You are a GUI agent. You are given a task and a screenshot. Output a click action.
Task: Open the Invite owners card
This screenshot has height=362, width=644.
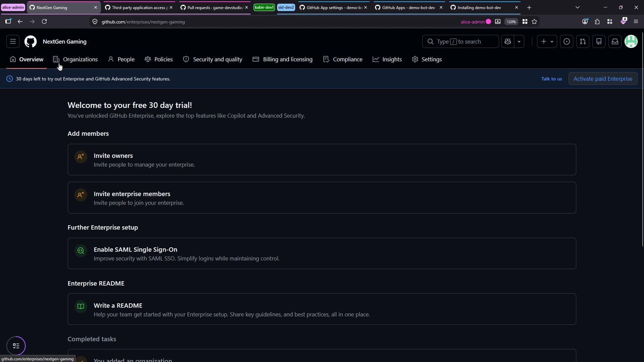click(322, 160)
